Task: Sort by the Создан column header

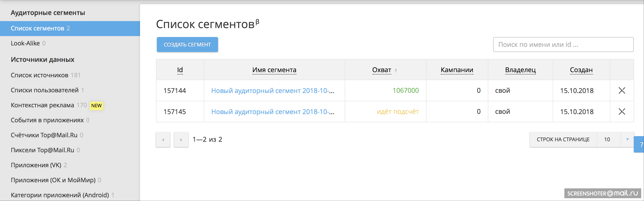Action: (581, 70)
